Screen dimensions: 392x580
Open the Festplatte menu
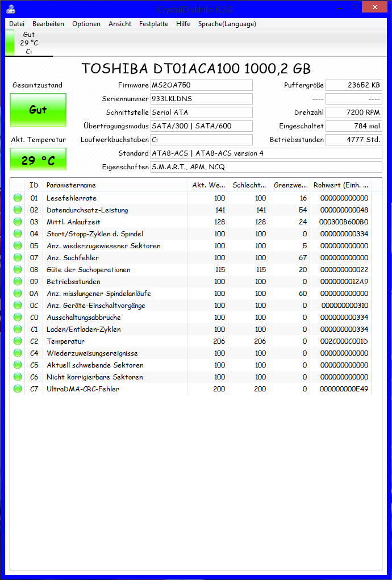pyautogui.click(x=153, y=24)
